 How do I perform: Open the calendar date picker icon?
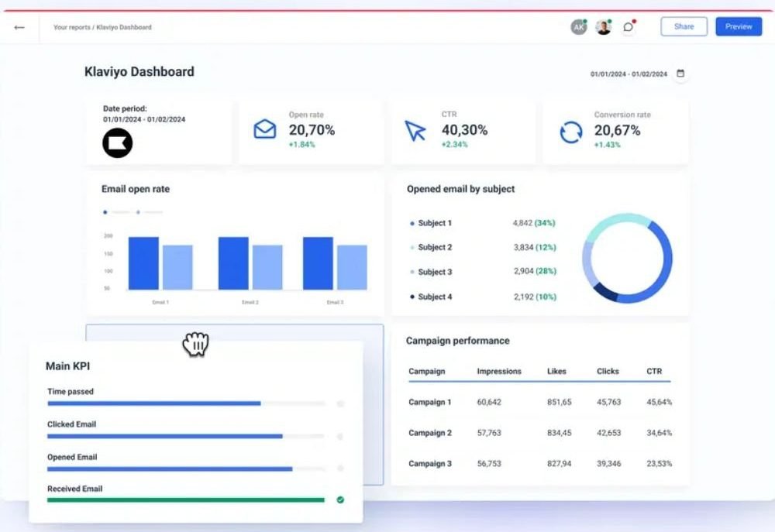680,73
